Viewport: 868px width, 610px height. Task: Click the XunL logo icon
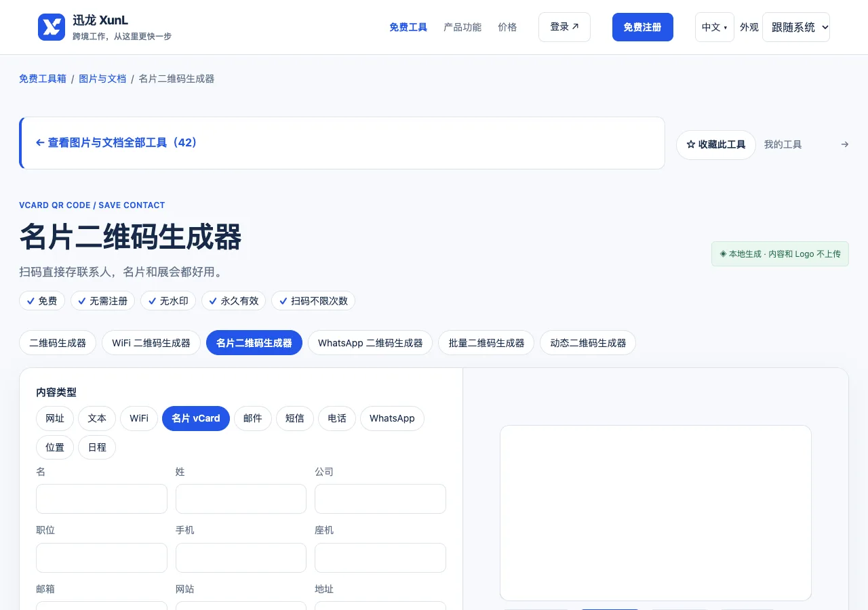click(52, 27)
